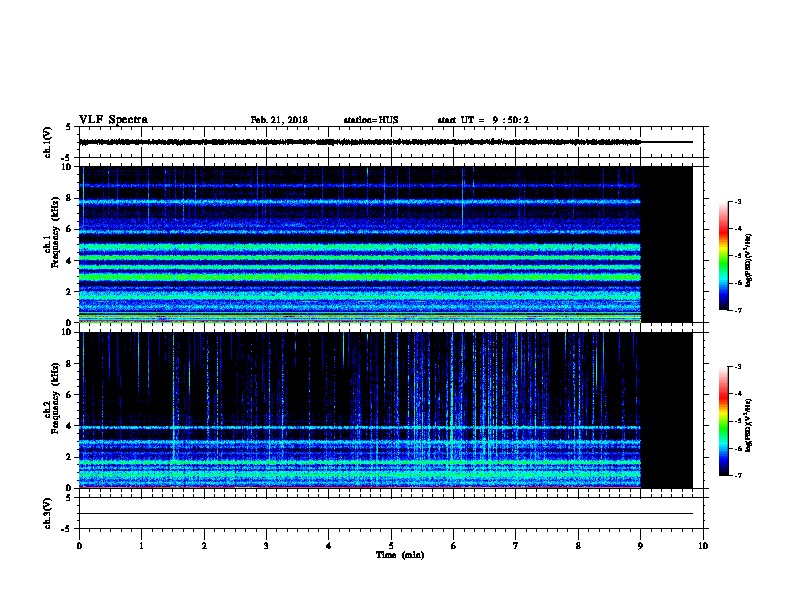Click the "1" tick on the time axis
Image resolution: width=792 pixels, height=612 pixels.
click(141, 546)
